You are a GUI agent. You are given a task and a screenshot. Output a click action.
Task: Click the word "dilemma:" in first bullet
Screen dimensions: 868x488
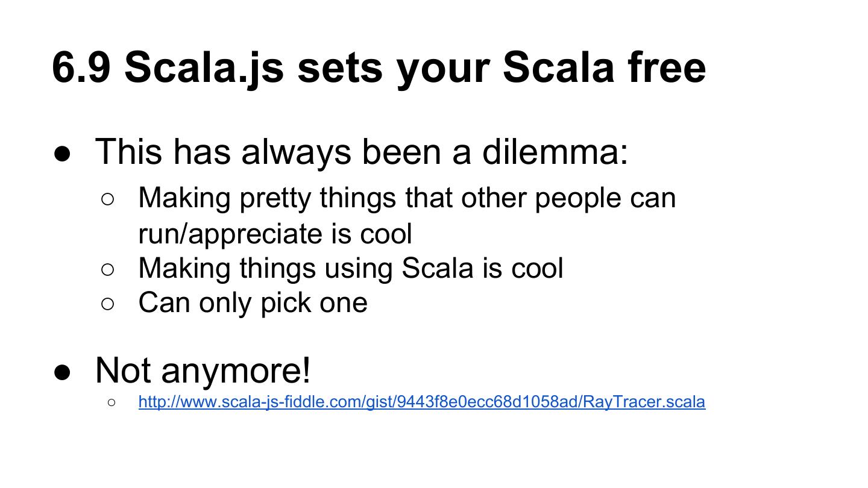(x=555, y=151)
